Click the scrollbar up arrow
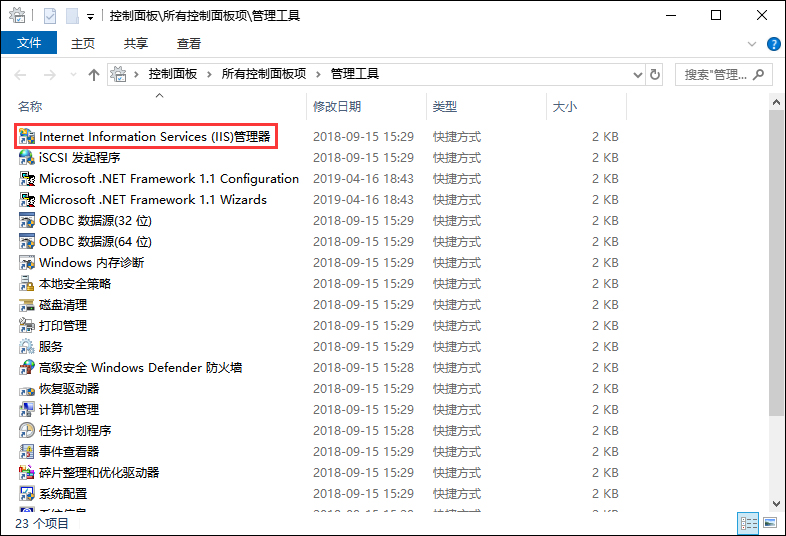 [776, 102]
